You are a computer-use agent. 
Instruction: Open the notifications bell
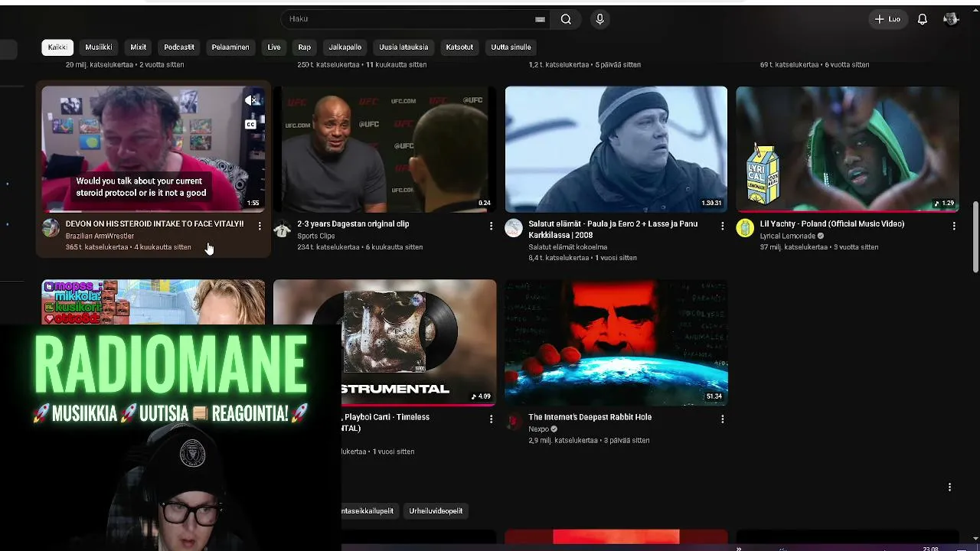coord(923,19)
